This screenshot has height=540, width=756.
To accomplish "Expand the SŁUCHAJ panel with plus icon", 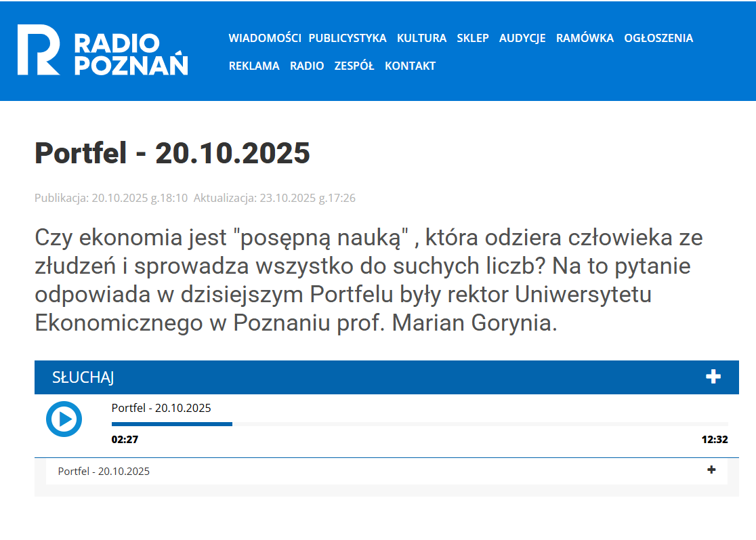I will [x=713, y=377].
